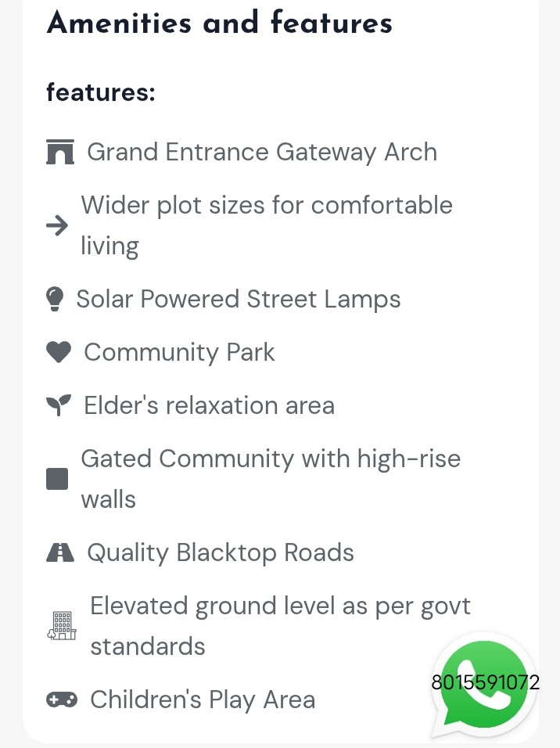Tap the lightbulb icon for solar lamps
This screenshot has height=748, width=560.
[x=55, y=299]
